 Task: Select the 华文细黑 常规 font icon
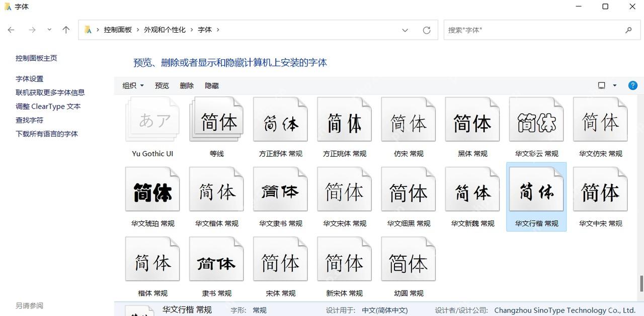408,189
